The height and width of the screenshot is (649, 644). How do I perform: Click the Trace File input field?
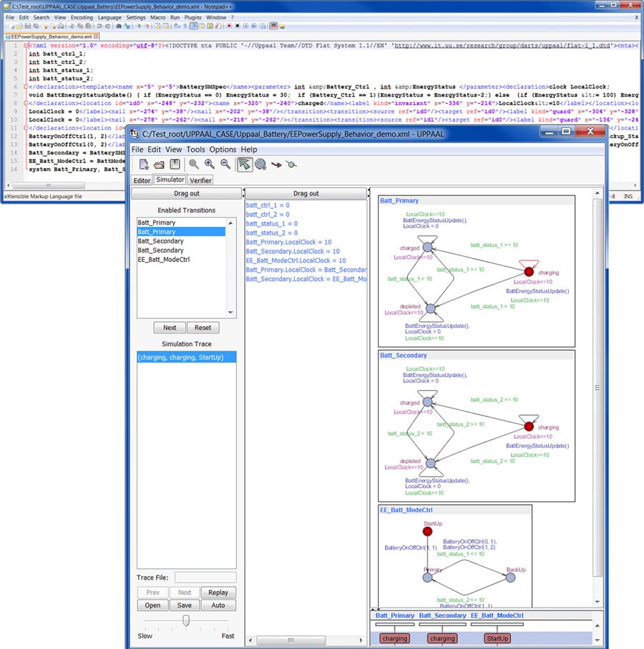coord(205,577)
